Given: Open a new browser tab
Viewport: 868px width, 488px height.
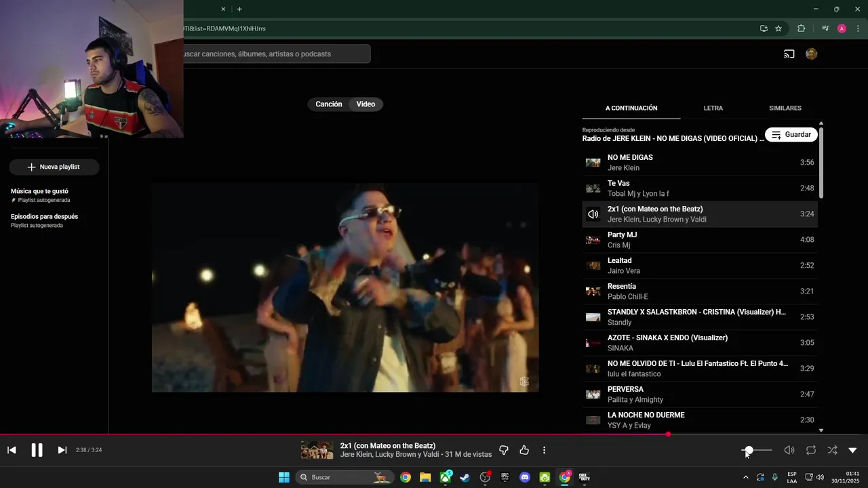Looking at the screenshot, I should (x=239, y=9).
